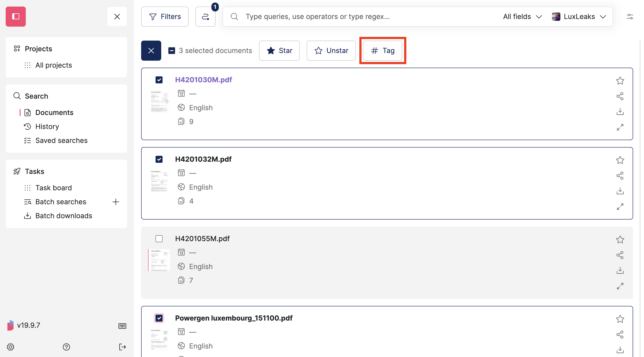The height and width of the screenshot is (357, 644).
Task: Open the settings gear in sidebar footer
Action: click(10, 347)
